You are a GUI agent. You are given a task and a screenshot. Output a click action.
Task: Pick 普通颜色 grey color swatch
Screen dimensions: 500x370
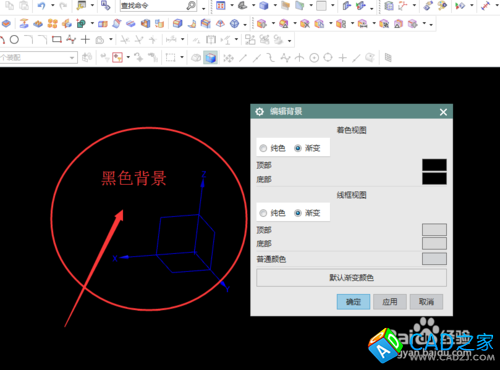pyautogui.click(x=434, y=259)
